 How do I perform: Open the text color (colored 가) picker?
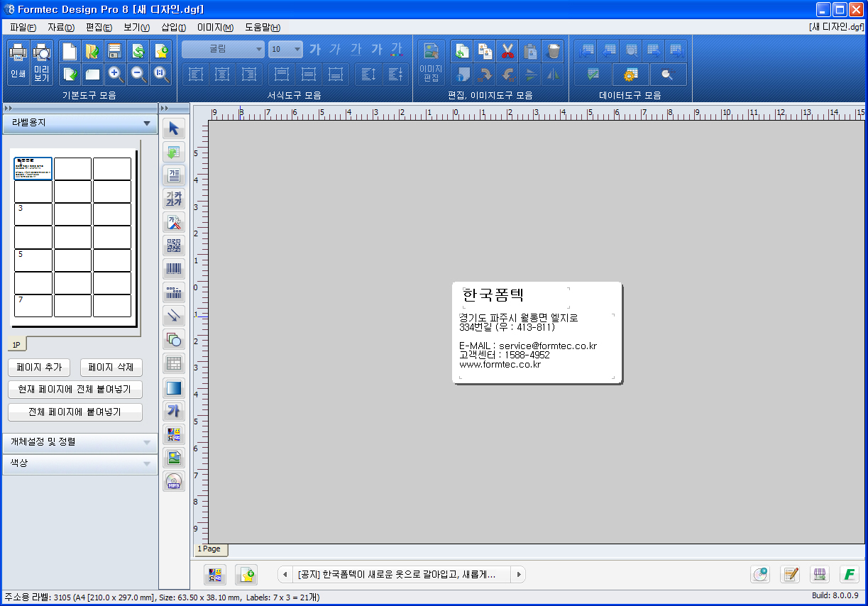click(x=397, y=49)
